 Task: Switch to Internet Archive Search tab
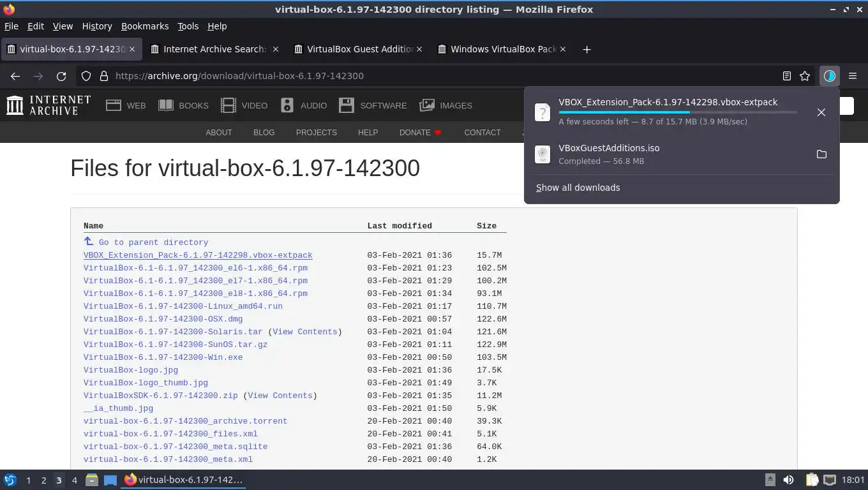point(215,49)
